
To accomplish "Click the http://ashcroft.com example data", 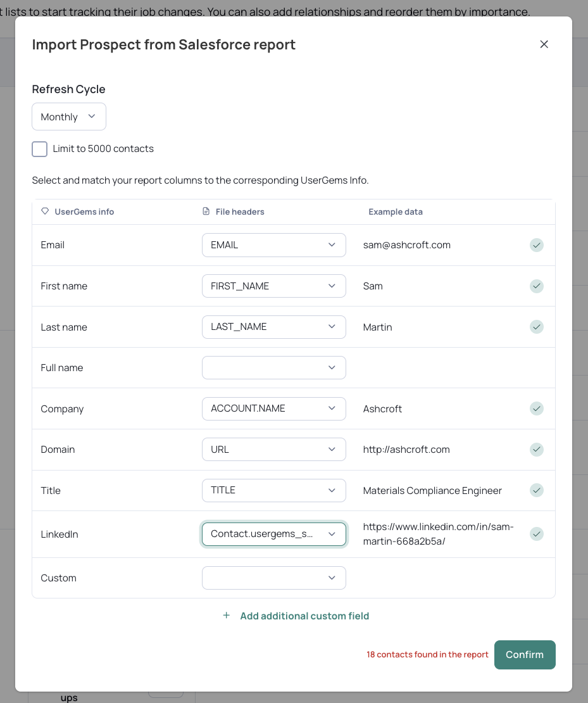I will click(x=406, y=450).
